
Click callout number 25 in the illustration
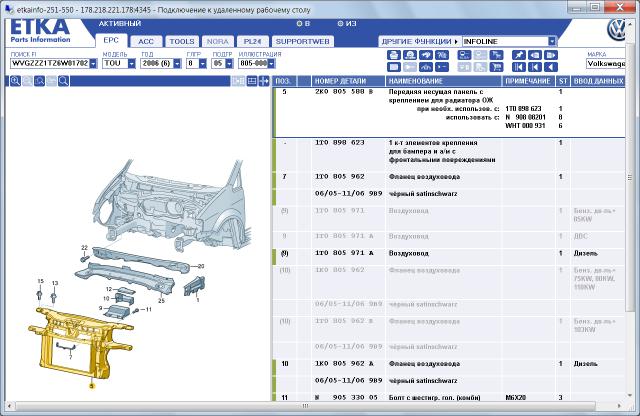[162, 300]
